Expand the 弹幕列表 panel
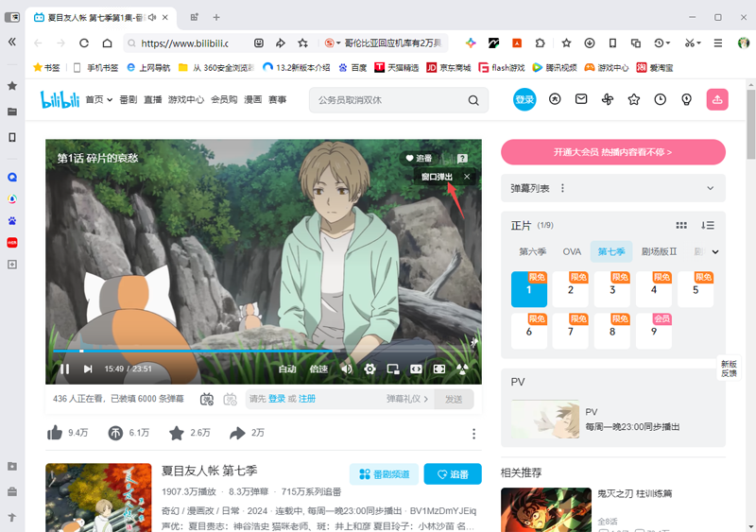The width and height of the screenshot is (756, 532). click(x=711, y=188)
